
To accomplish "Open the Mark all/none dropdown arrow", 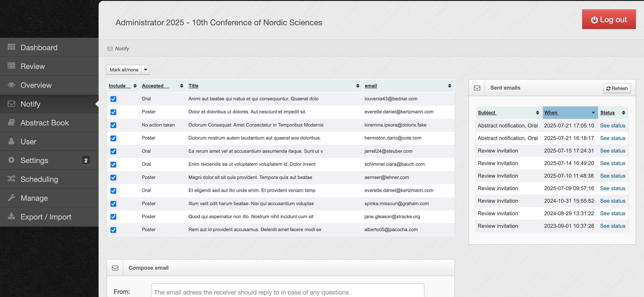I will (145, 70).
